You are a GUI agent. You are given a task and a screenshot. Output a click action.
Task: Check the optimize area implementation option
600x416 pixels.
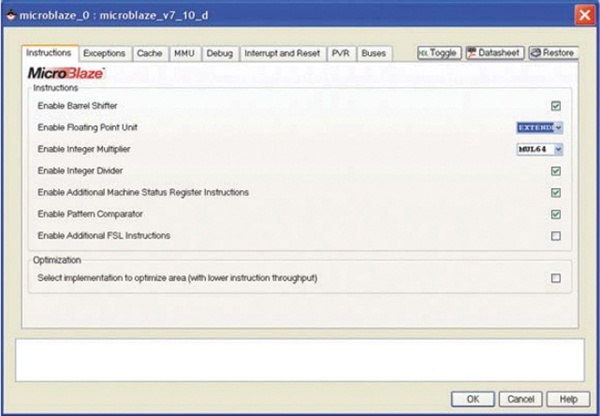click(x=556, y=278)
